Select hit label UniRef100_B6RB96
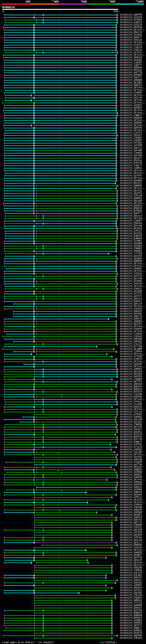 click(x=131, y=261)
